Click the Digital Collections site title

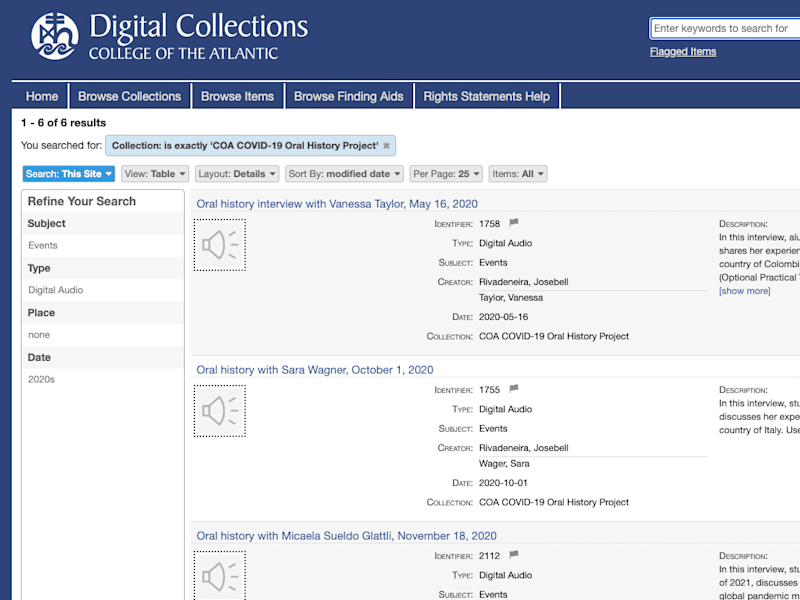[198, 27]
